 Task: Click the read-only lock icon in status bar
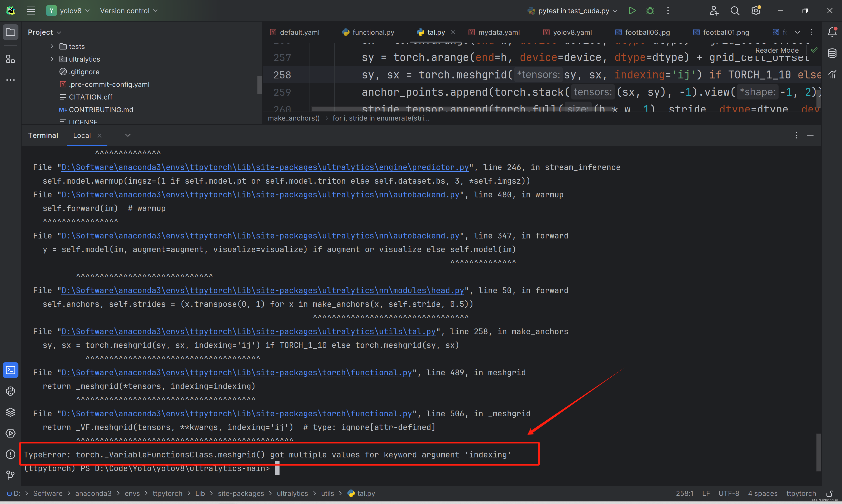(829, 493)
